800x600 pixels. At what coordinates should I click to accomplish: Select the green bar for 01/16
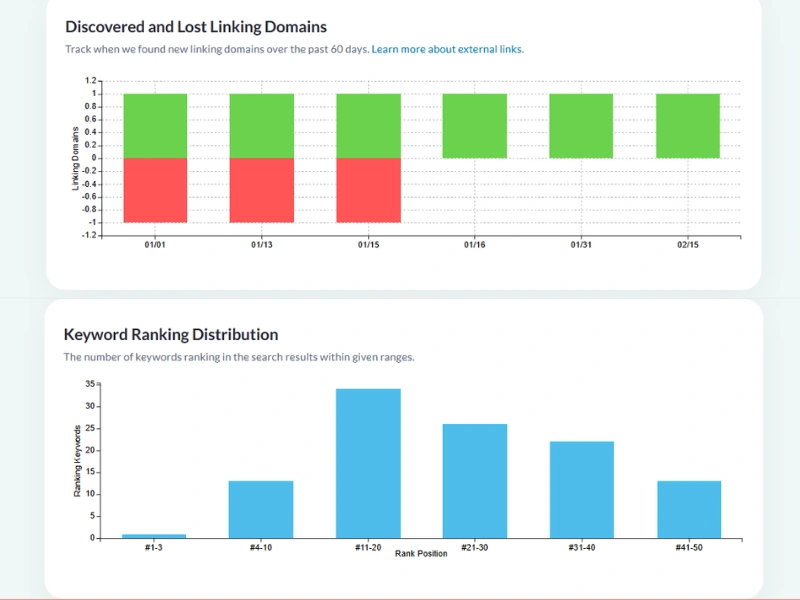point(475,126)
